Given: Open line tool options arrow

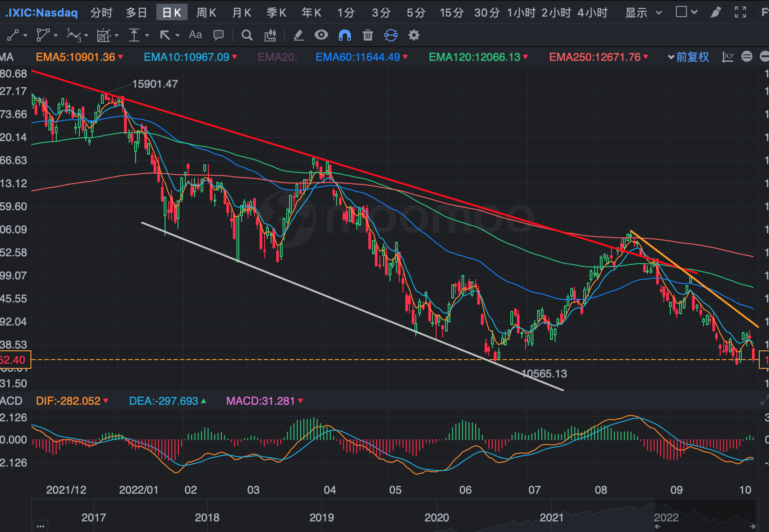Looking at the screenshot, I should (25, 35).
